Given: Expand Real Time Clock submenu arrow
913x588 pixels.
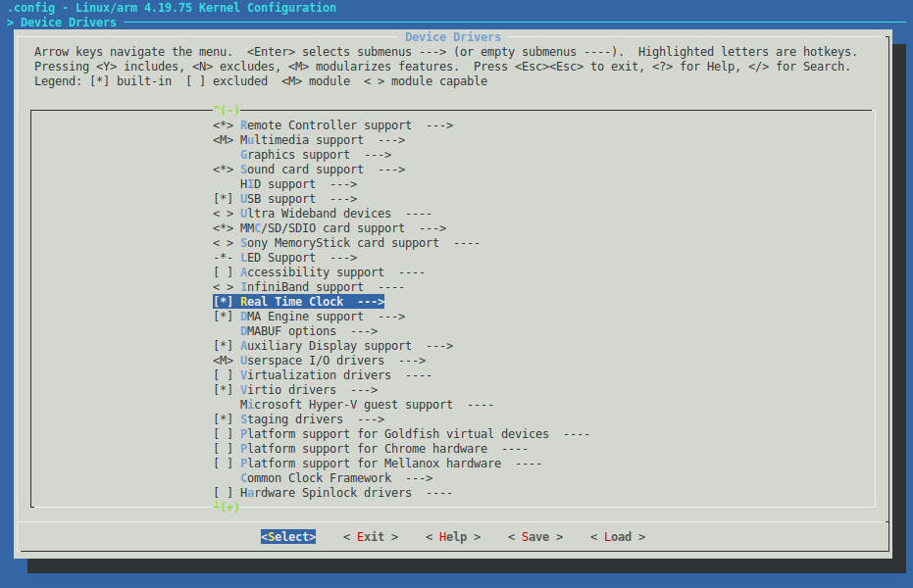Looking at the screenshot, I should pyautogui.click(x=371, y=301).
